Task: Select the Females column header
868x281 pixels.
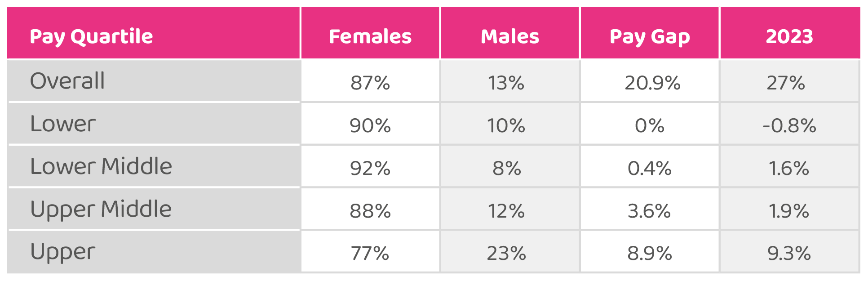Action: (x=370, y=36)
